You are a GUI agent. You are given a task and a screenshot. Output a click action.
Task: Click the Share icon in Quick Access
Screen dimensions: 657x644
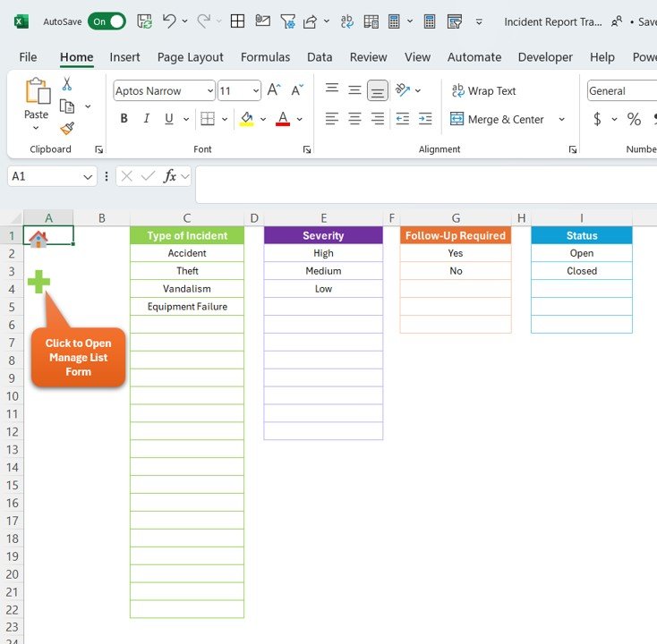pos(310,21)
